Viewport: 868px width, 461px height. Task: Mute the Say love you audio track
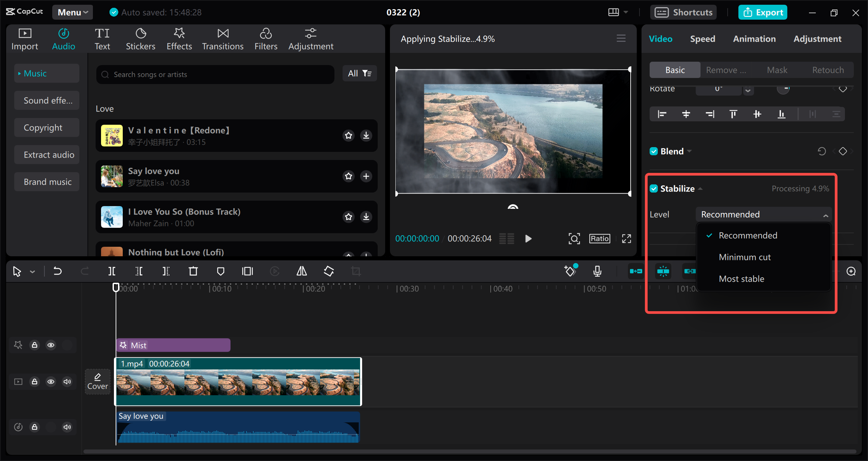click(67, 427)
